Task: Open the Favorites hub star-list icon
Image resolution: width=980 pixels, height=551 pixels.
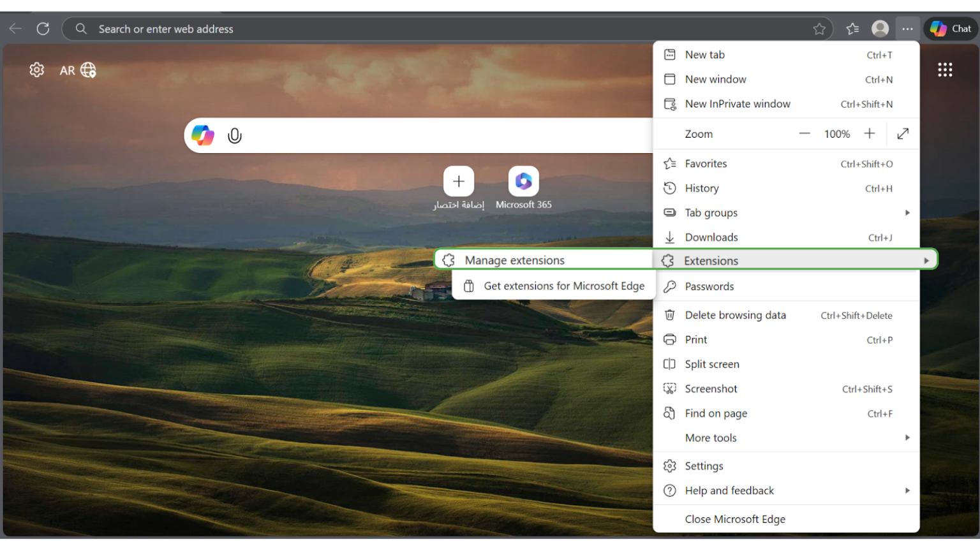Action: pos(852,29)
